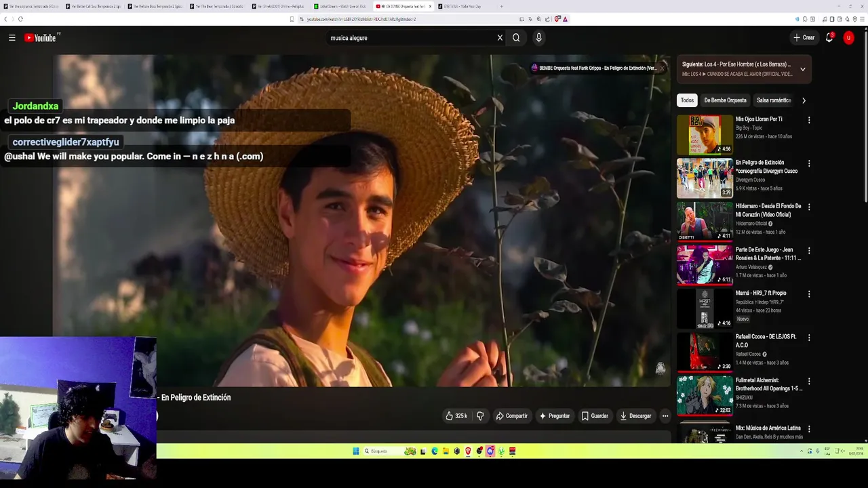Open the Preguntar AI assistant
Image resolution: width=868 pixels, height=488 pixels.
pos(555,416)
